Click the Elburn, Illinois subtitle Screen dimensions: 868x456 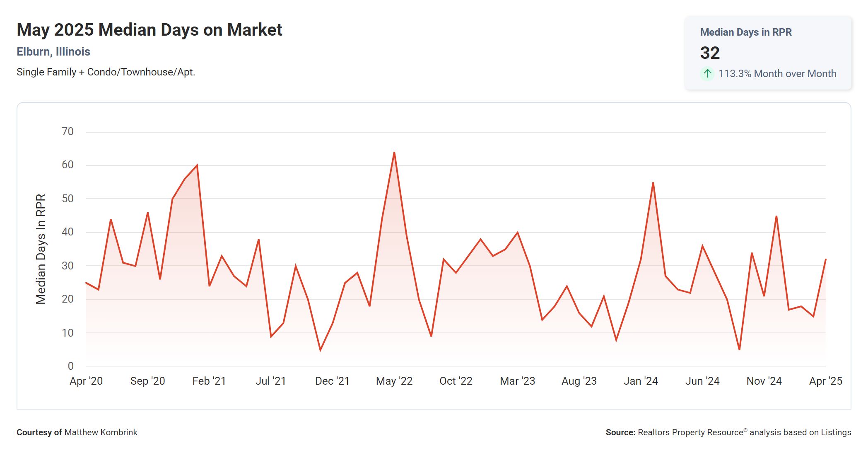pyautogui.click(x=53, y=51)
